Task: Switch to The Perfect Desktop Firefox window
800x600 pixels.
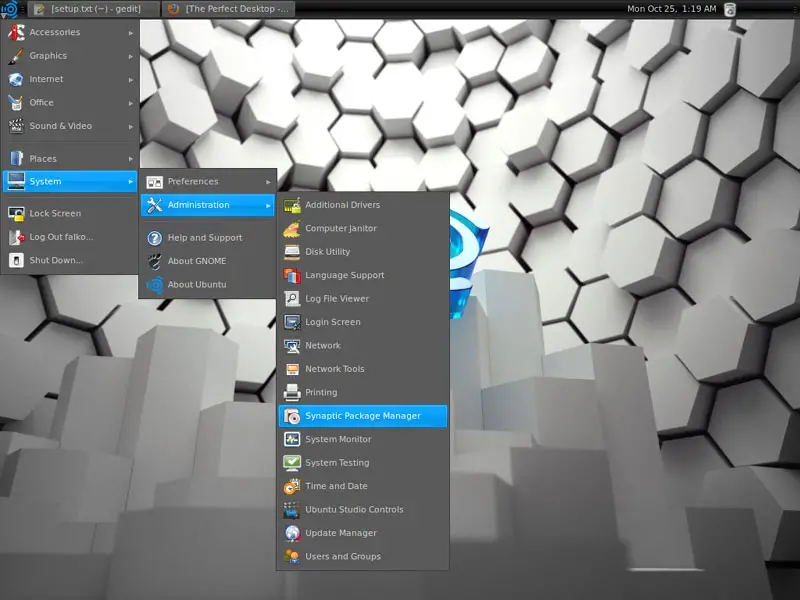Action: point(228,9)
